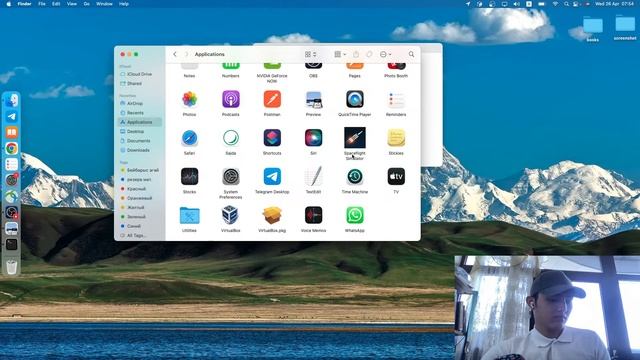
Task: Launch the Stickies app
Action: (396, 138)
